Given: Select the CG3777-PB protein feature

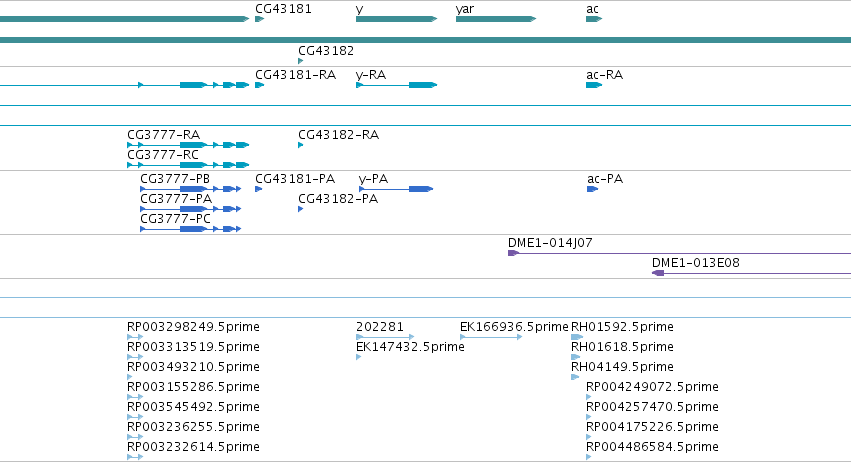Looking at the screenshot, I should coord(190,189).
